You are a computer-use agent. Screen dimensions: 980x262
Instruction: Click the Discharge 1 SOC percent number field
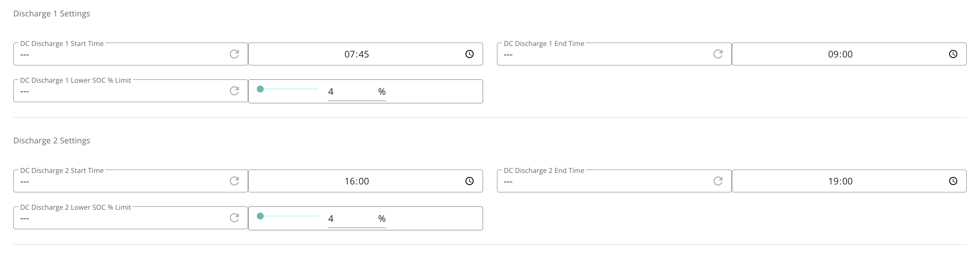[351, 92]
